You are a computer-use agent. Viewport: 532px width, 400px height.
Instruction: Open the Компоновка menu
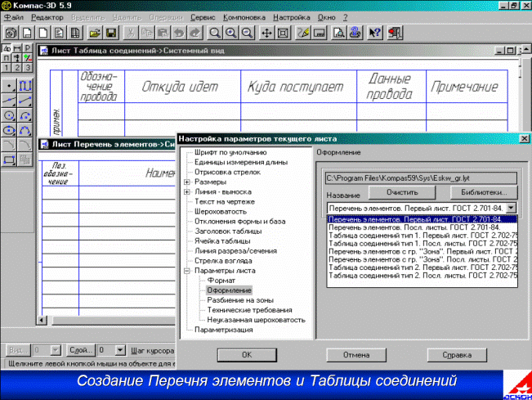pyautogui.click(x=244, y=17)
